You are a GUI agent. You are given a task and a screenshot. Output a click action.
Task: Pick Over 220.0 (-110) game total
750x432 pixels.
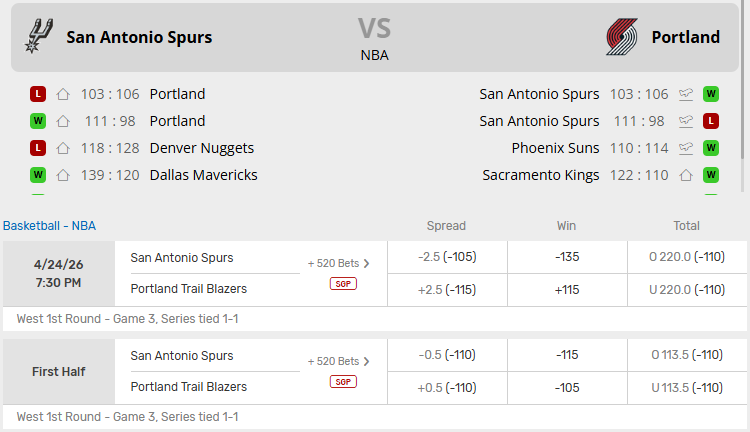pyautogui.click(x=685, y=257)
